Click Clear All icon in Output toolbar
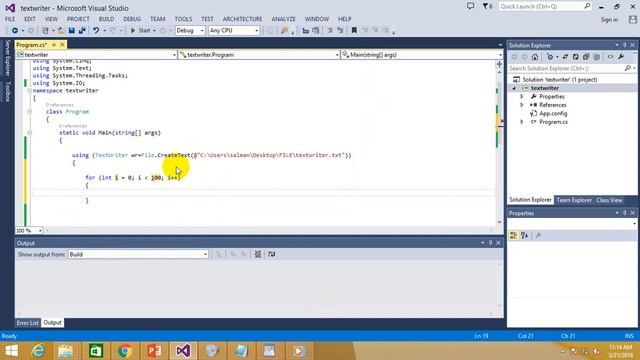This screenshot has height=360, width=640. pyautogui.click(x=258, y=254)
